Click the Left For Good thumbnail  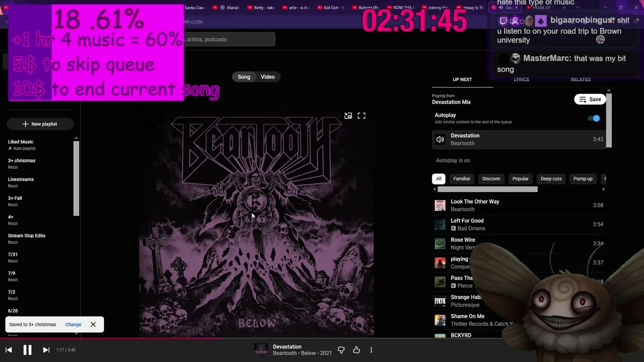(440, 224)
